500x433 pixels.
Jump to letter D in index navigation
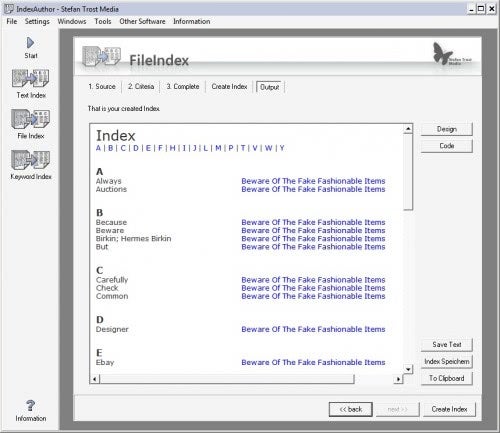pos(136,148)
